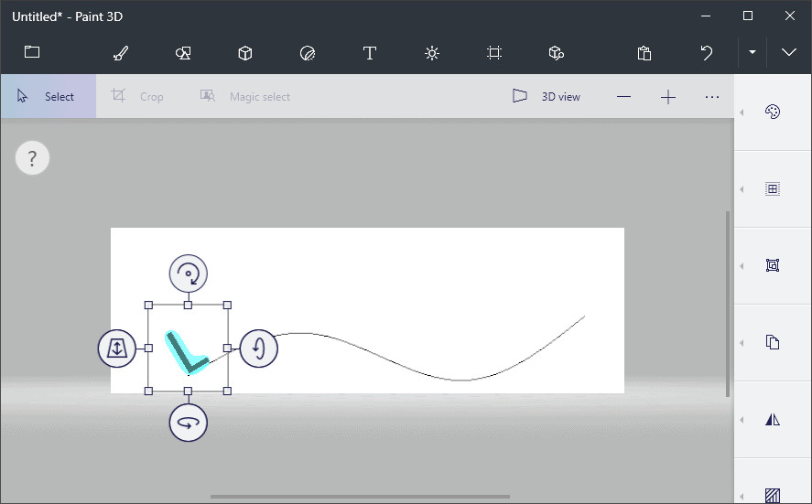
Task: Toggle 3D view mode
Action: tap(547, 96)
